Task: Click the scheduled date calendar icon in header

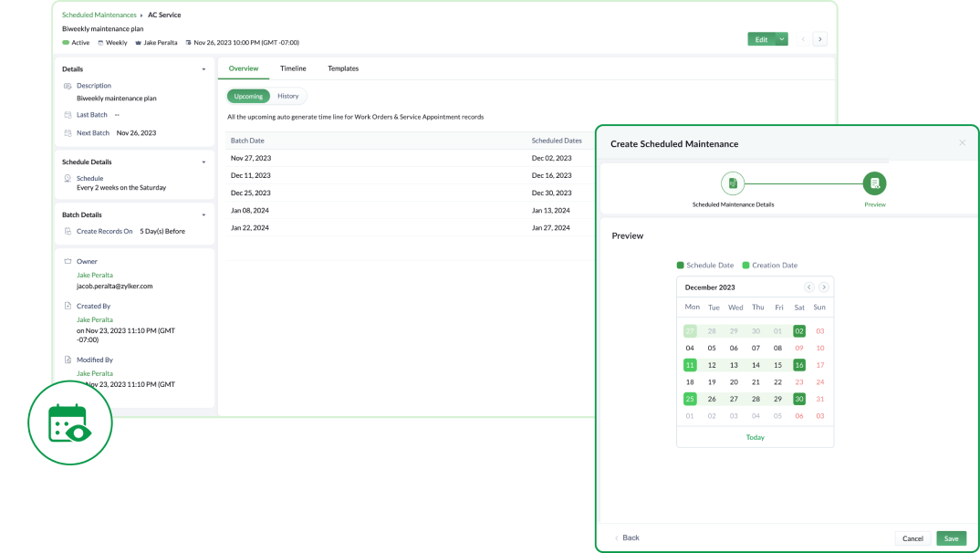Action: click(x=189, y=42)
